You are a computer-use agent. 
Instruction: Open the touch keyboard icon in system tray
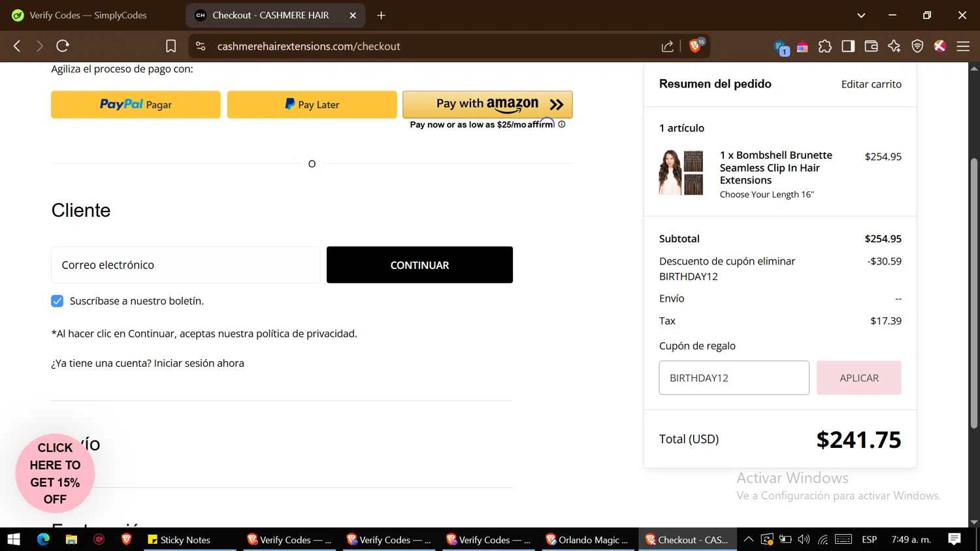tap(843, 539)
